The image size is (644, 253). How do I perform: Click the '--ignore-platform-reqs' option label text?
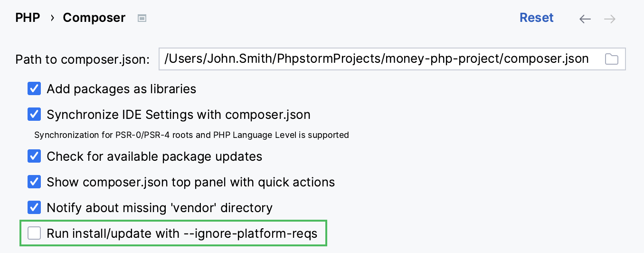(x=182, y=234)
